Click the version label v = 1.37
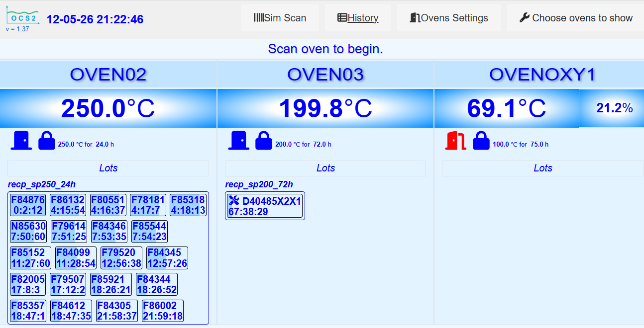This screenshot has height=328, width=644. (x=17, y=29)
